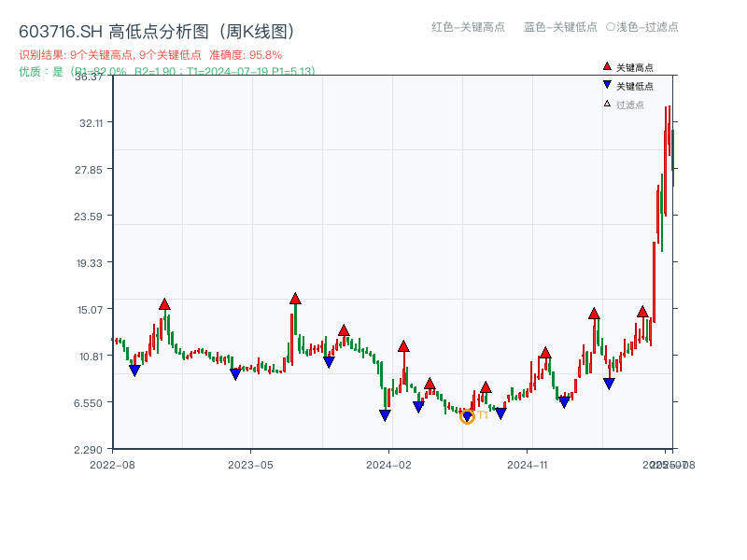Screen dimensions: 747x560
Task: Click the 32.11 y-axis label
Action: [91, 123]
